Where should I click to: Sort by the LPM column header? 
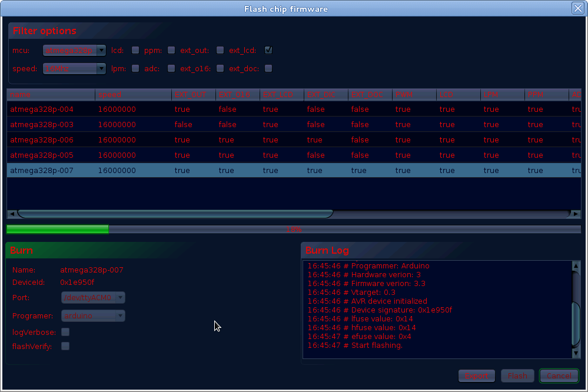[503, 95]
